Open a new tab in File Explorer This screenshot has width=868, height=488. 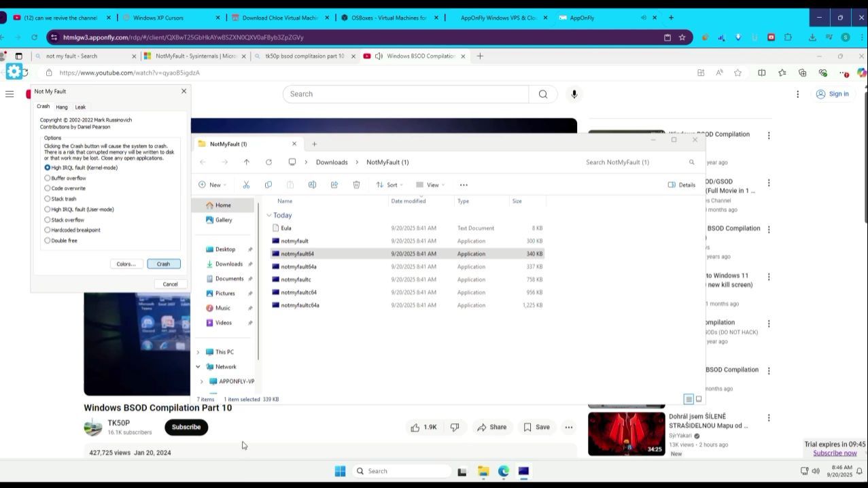click(x=314, y=144)
